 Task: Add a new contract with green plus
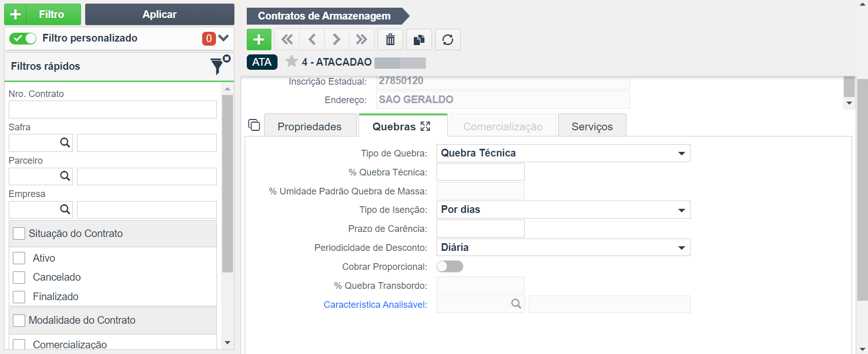259,40
